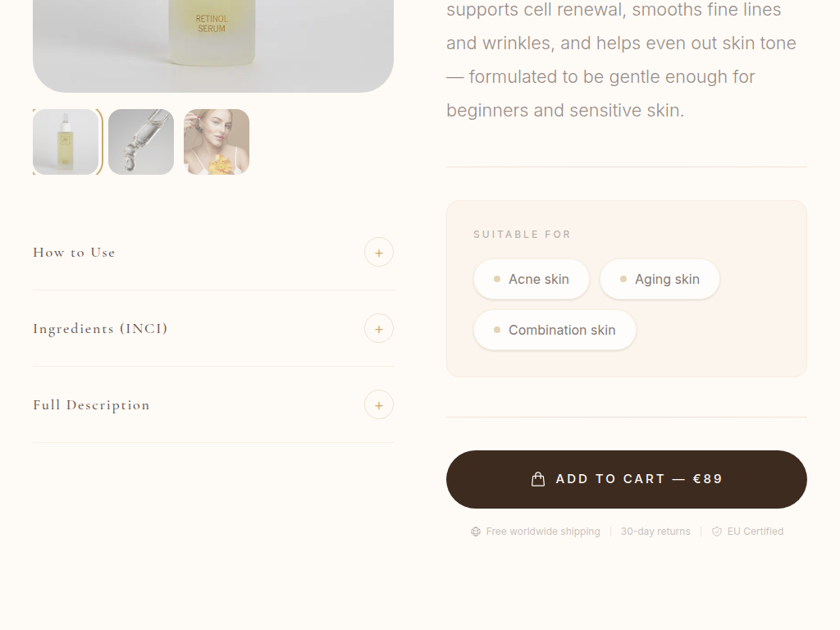Screen dimensions: 840x630
Task: Select the serum bottle thumbnail
Action: pyautogui.click(x=66, y=142)
